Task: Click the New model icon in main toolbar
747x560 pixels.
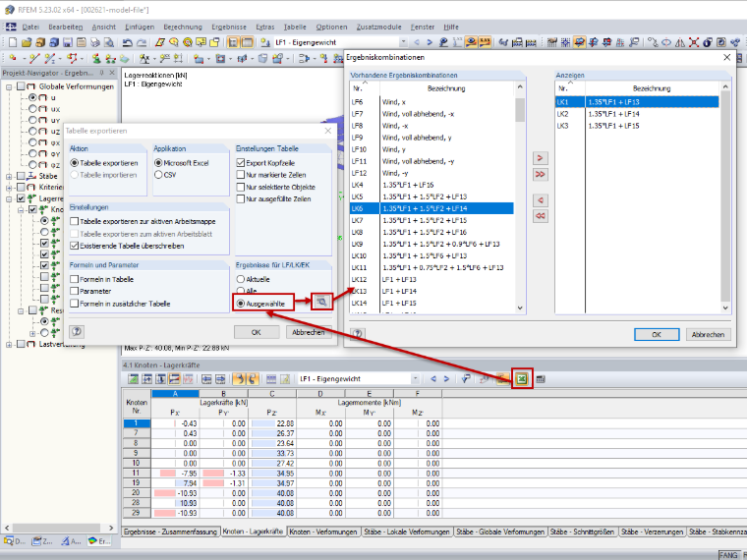Action: [13, 42]
